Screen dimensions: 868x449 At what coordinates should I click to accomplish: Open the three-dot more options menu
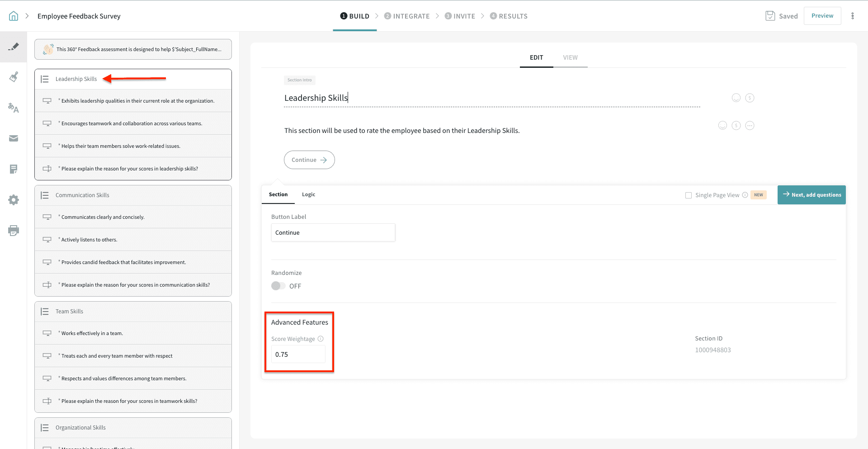point(853,16)
